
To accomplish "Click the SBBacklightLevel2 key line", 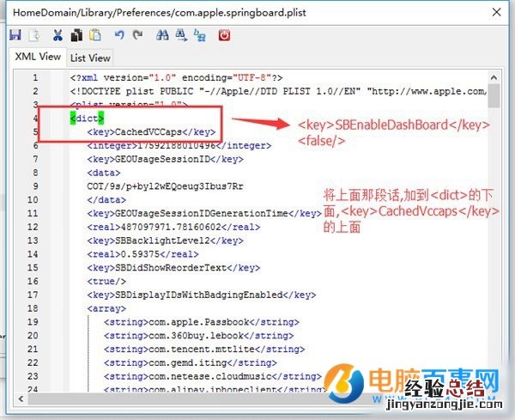I will (165, 240).
